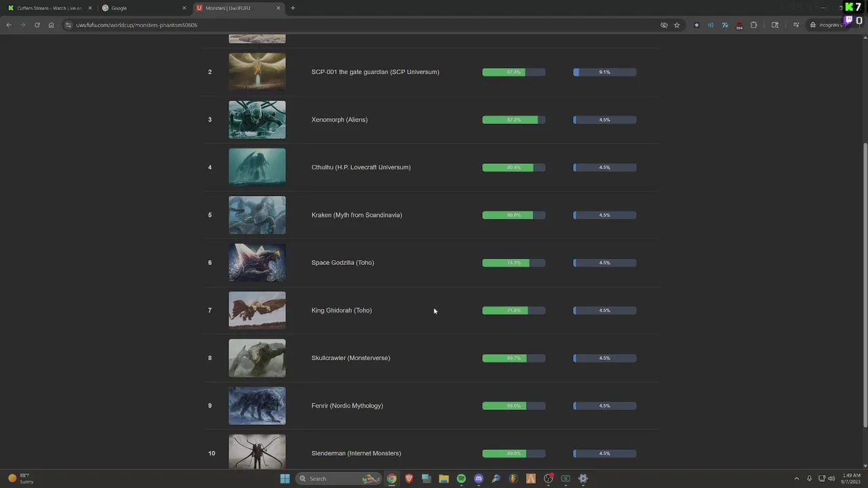Click the green win-rate bar for Xenomorph
Image resolution: width=868 pixels, height=488 pixels.
click(510, 119)
